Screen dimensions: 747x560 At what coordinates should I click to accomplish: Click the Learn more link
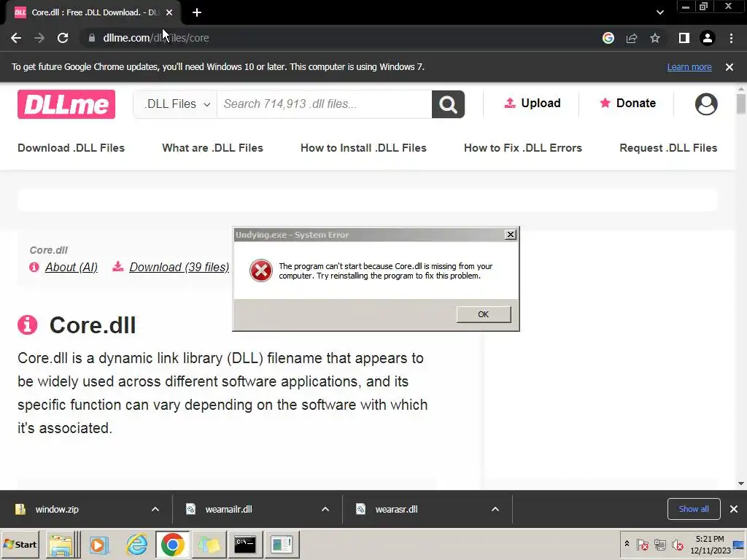point(689,66)
